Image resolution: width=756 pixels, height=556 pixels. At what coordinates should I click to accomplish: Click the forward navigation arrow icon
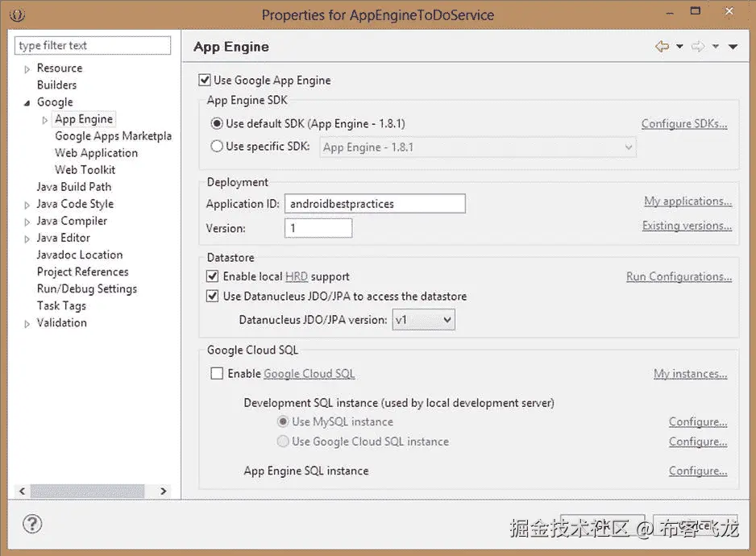tap(698, 47)
